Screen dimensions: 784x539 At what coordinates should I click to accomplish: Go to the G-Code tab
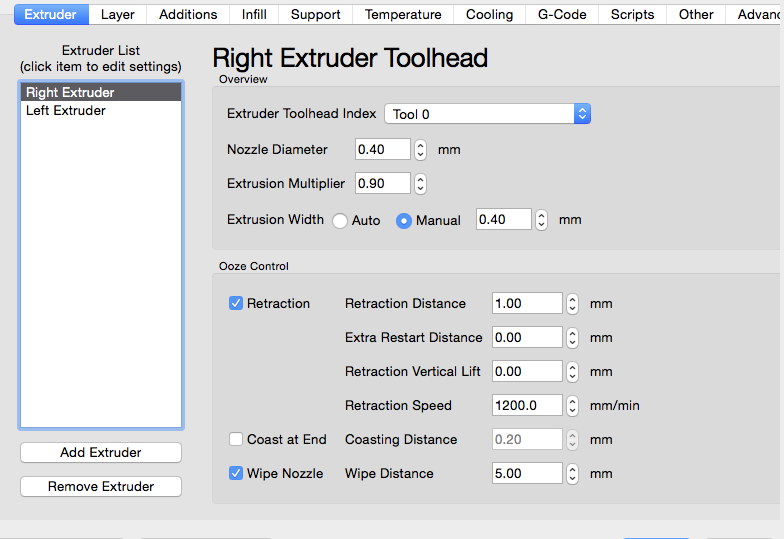coord(562,14)
